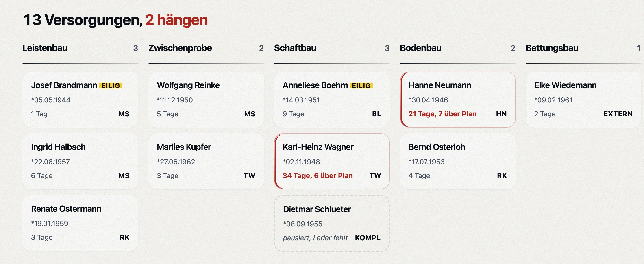Select the Renate Ostermann card
Screen dimensions: 644x264
click(x=80, y=223)
